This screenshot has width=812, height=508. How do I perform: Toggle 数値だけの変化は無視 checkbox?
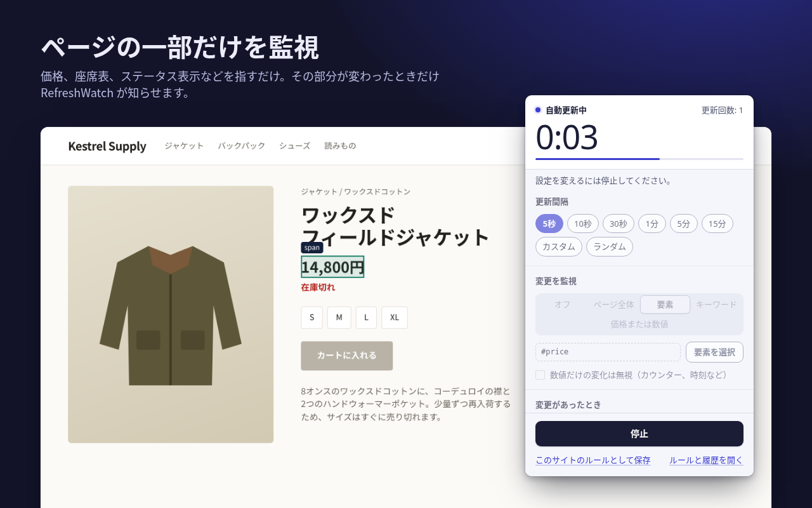point(540,375)
